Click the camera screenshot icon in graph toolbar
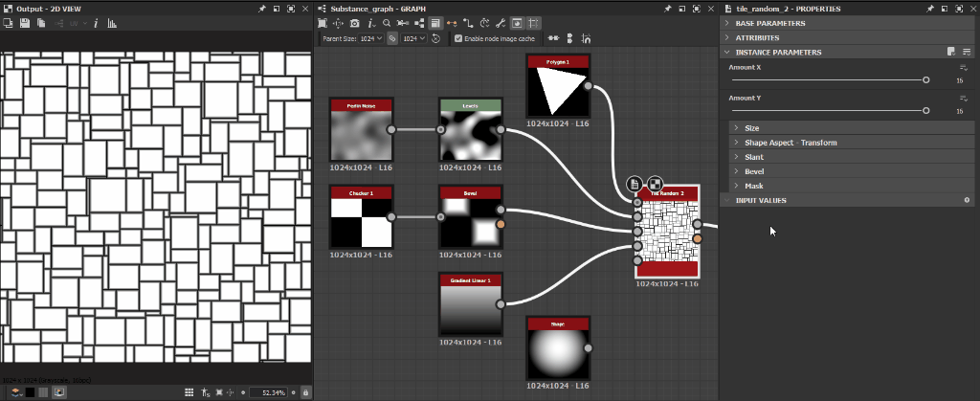Screen dimensions: 980x401 coord(355,23)
